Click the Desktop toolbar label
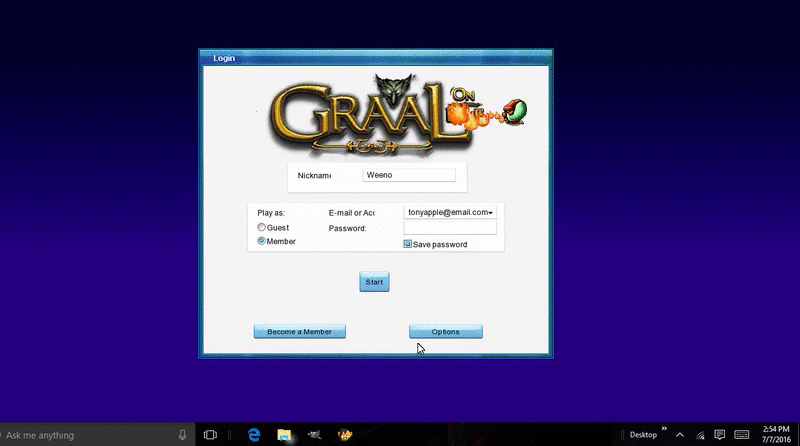 [x=643, y=435]
